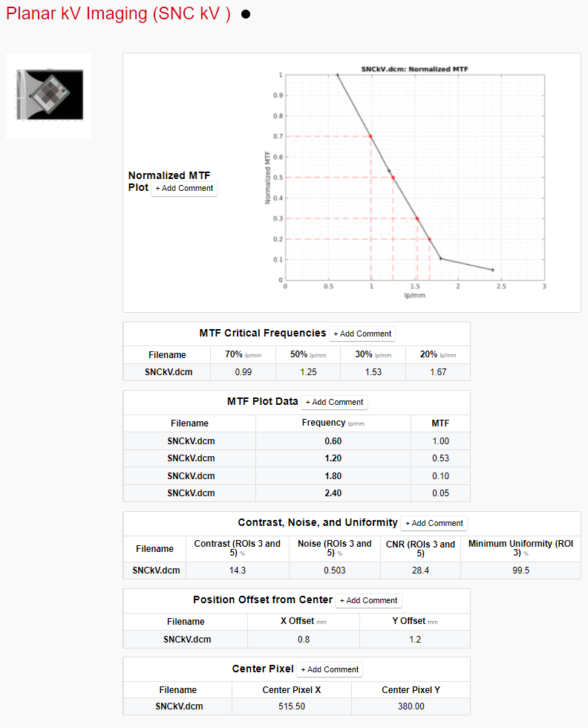The width and height of the screenshot is (588, 728).
Task: Add comment to MTF Critical Frequencies table
Action: 362,334
